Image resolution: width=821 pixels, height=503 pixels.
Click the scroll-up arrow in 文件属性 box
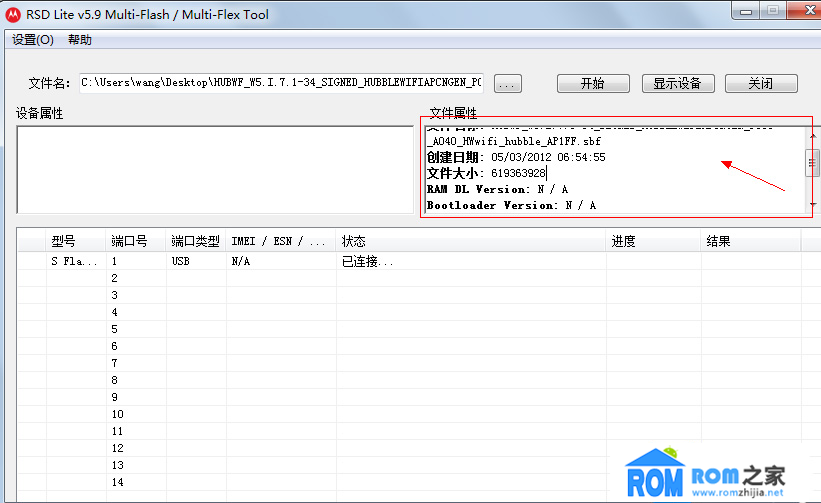tap(813, 137)
